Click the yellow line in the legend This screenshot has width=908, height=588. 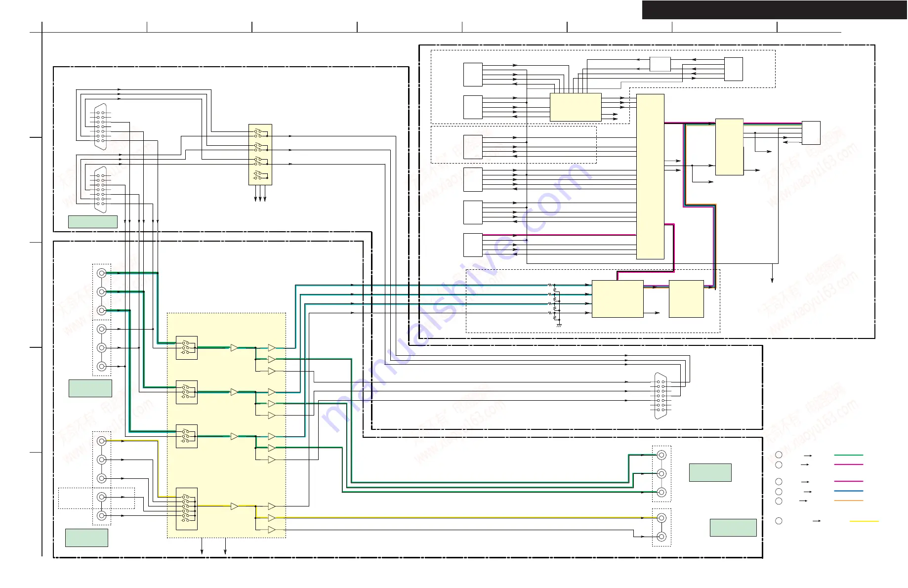pyautogui.click(x=864, y=521)
